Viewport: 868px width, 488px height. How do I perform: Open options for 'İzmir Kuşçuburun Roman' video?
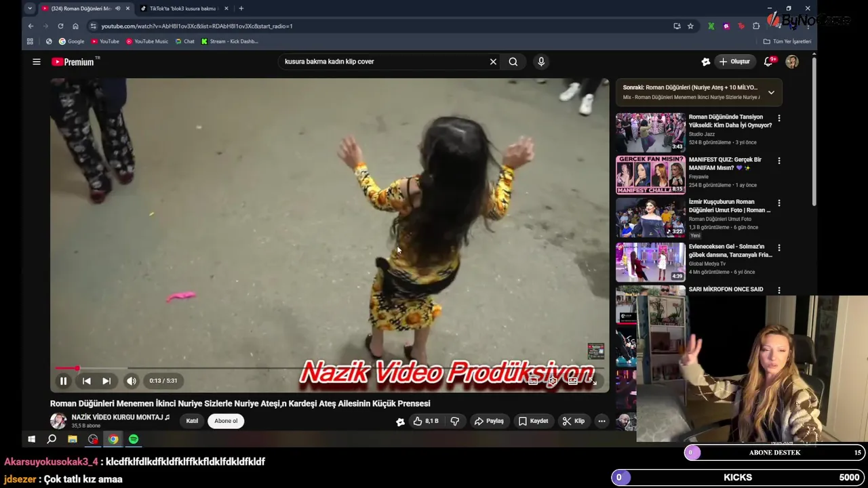pyautogui.click(x=778, y=203)
